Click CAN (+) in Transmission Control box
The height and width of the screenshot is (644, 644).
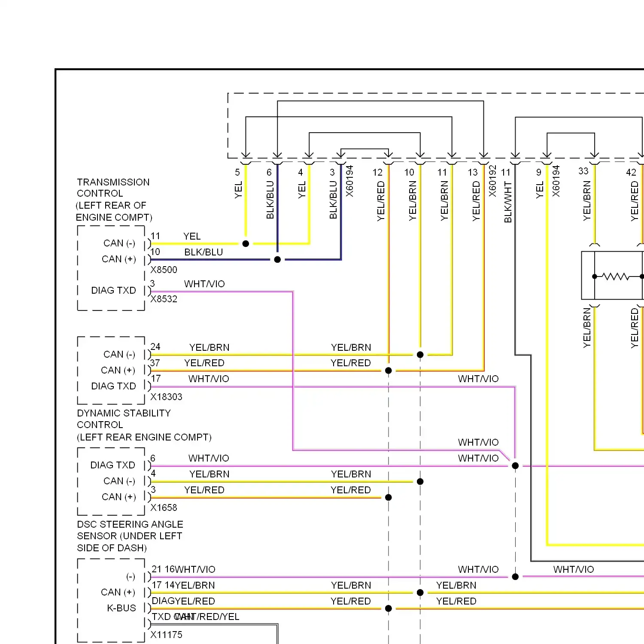pos(119,259)
